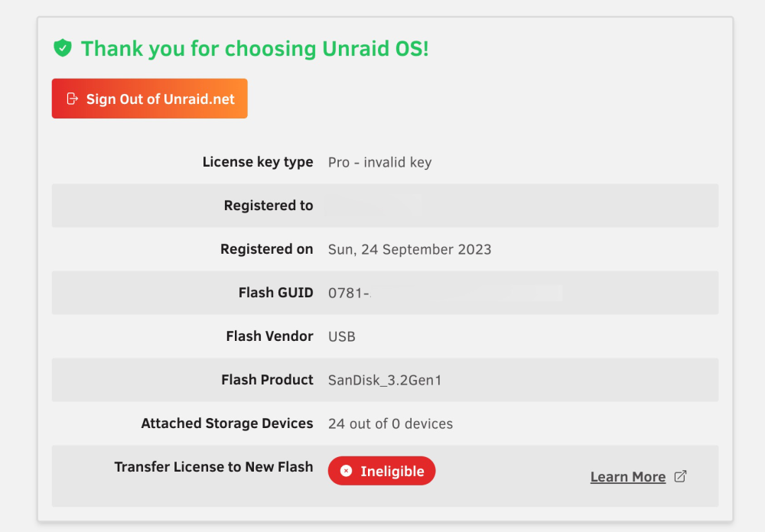
Task: Click the Registered to label
Action: 269,206
